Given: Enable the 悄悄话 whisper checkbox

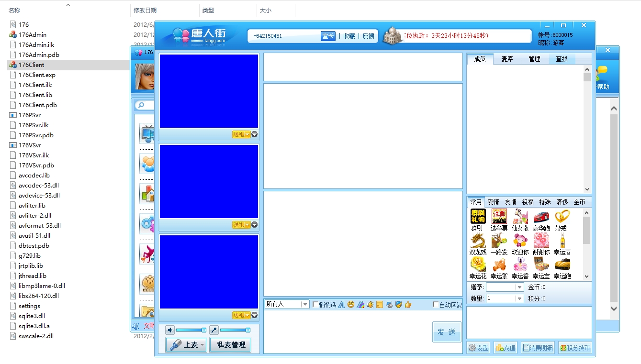Looking at the screenshot, I should (315, 304).
